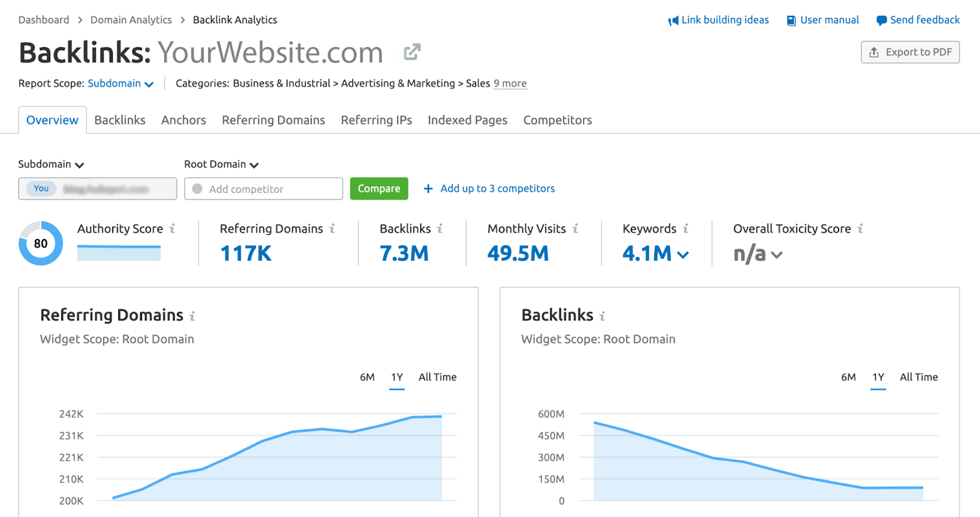Click the Authority Score 80 donut chart
The height and width of the screenshot is (517, 980).
coord(40,243)
